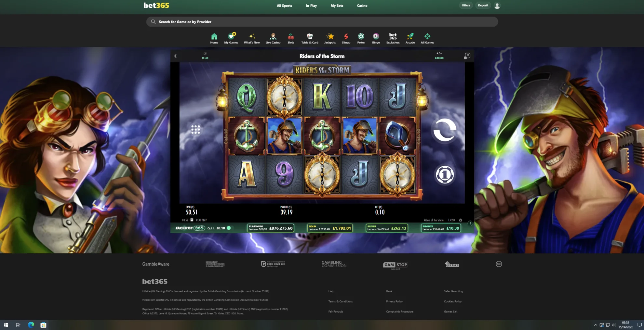Open the IBAS footer logo
This screenshot has width=644, height=330.
tap(452, 264)
